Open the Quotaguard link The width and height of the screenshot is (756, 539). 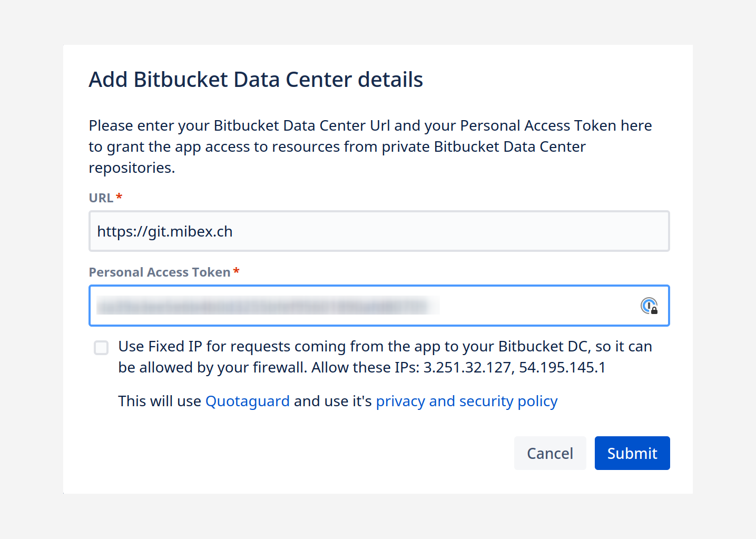click(247, 401)
